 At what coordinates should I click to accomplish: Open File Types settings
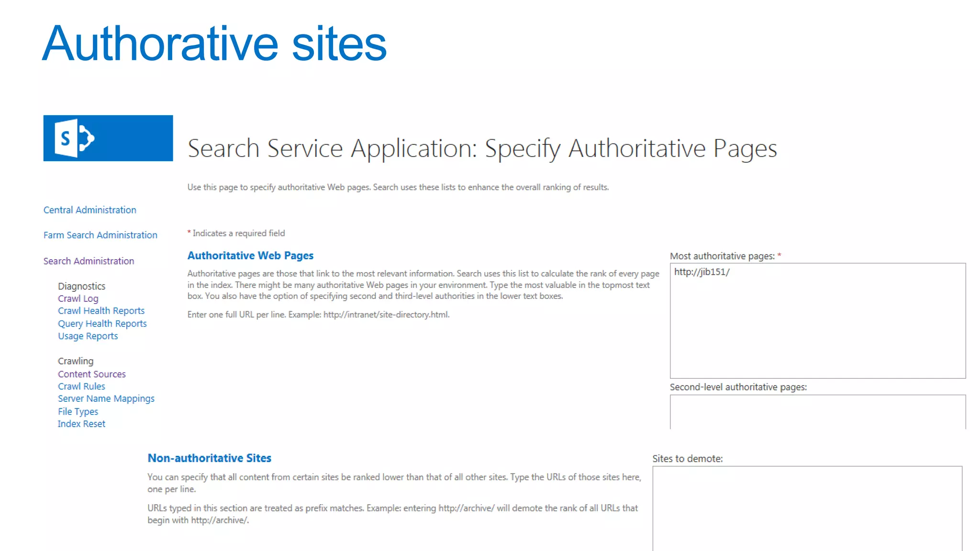coord(78,412)
